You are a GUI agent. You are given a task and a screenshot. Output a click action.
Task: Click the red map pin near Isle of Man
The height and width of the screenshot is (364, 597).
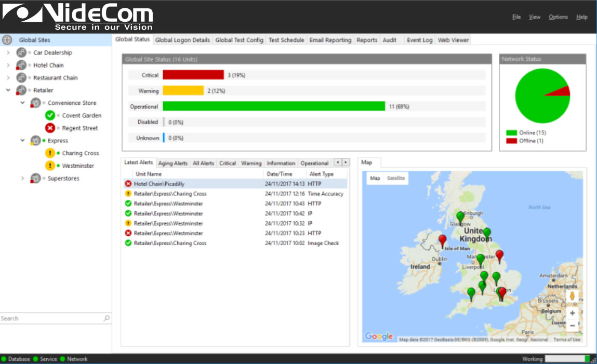coord(442,241)
